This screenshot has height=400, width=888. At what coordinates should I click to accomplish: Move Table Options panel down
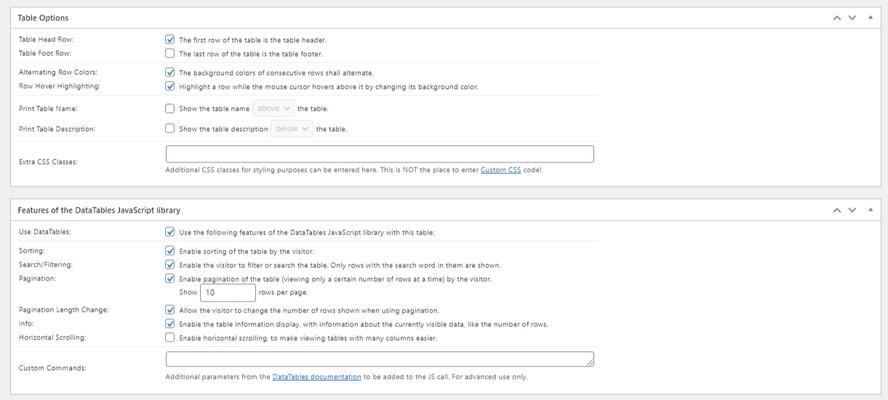pyautogui.click(x=852, y=18)
